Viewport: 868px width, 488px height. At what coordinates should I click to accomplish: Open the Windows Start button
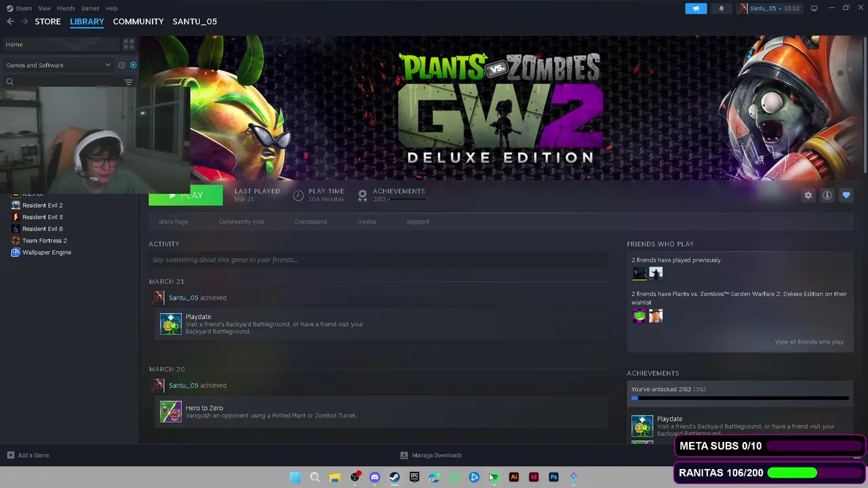point(295,477)
